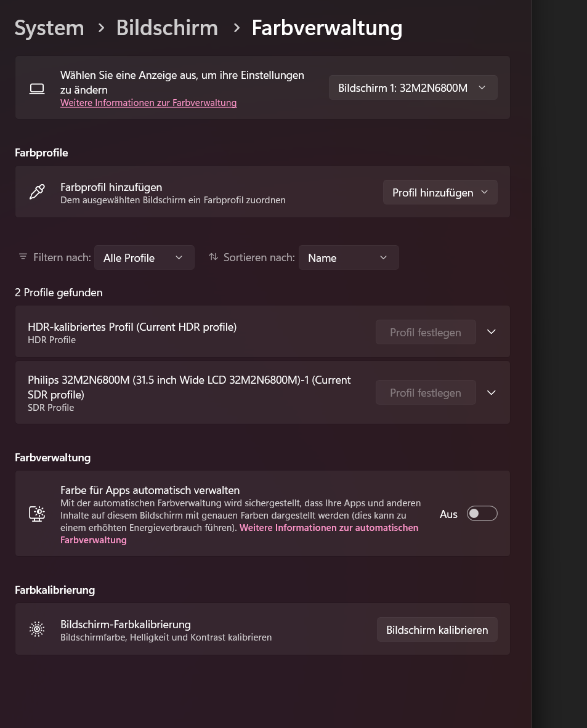Screen dimensions: 587x728
Task: Click Profil festlegen for the HDR profile
Action: pyautogui.click(x=426, y=332)
